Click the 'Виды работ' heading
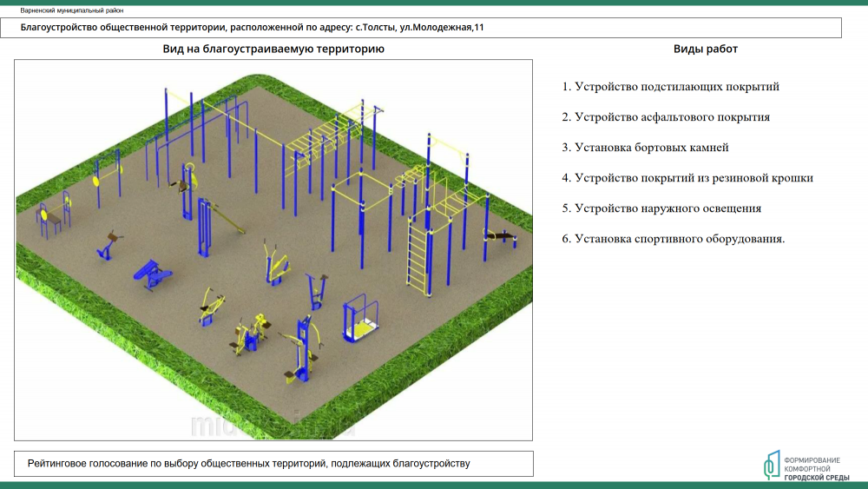Screen dimensions: 868x489 (705, 50)
